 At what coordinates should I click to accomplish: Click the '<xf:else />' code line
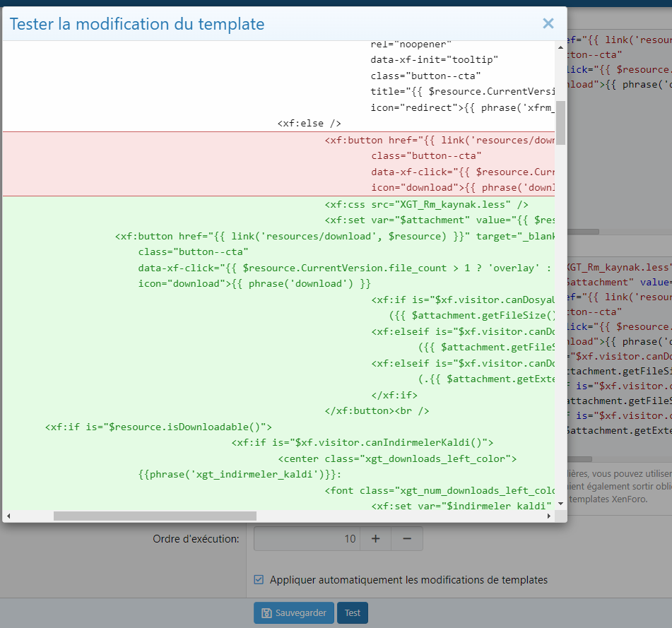pos(309,124)
